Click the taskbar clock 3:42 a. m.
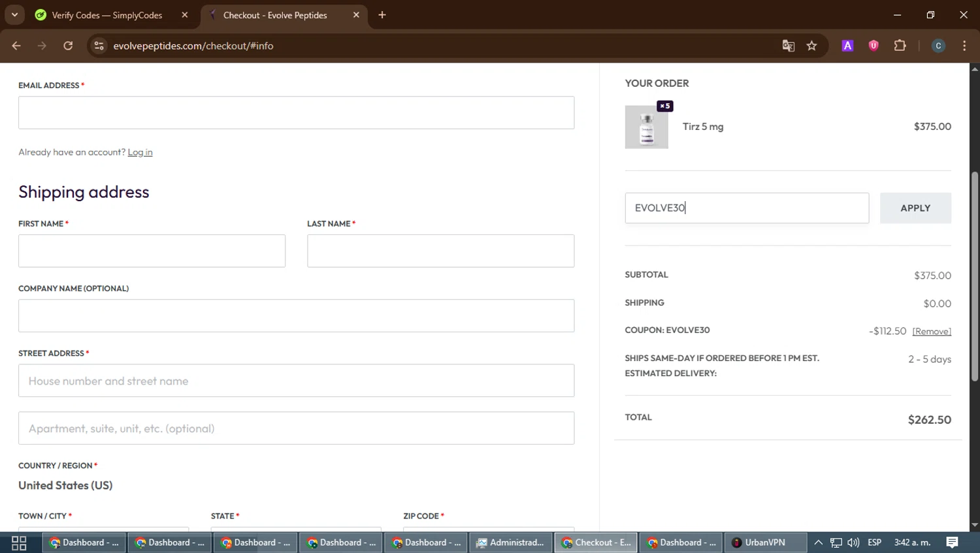 [x=912, y=543]
